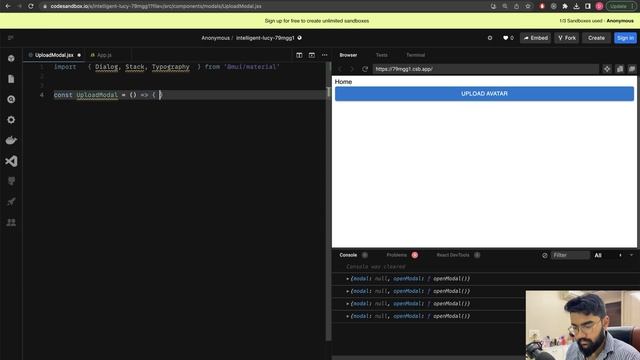The height and width of the screenshot is (360, 640).
Task: Click the Home text in preview
Action: click(343, 82)
